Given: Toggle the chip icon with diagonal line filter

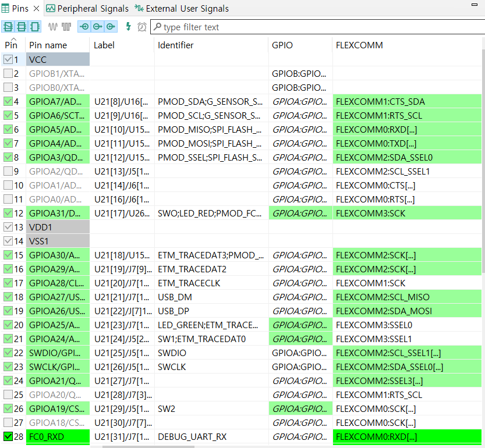Looking at the screenshot, I should click(8, 27).
